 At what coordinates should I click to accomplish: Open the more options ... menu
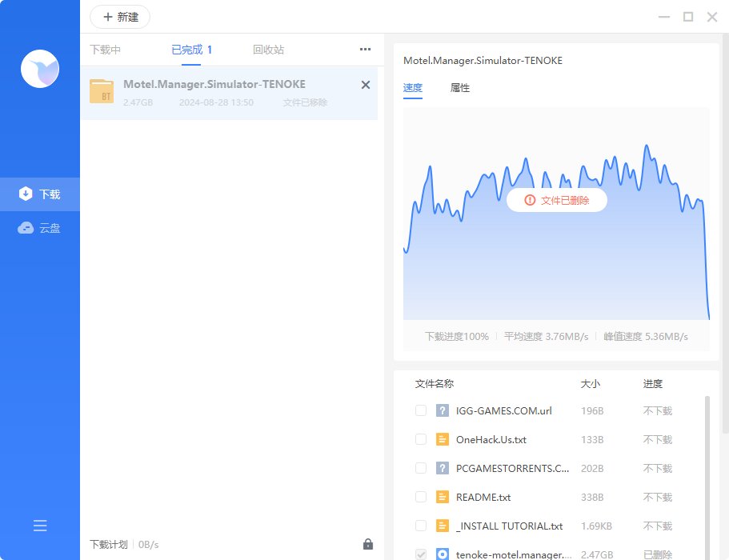[365, 49]
